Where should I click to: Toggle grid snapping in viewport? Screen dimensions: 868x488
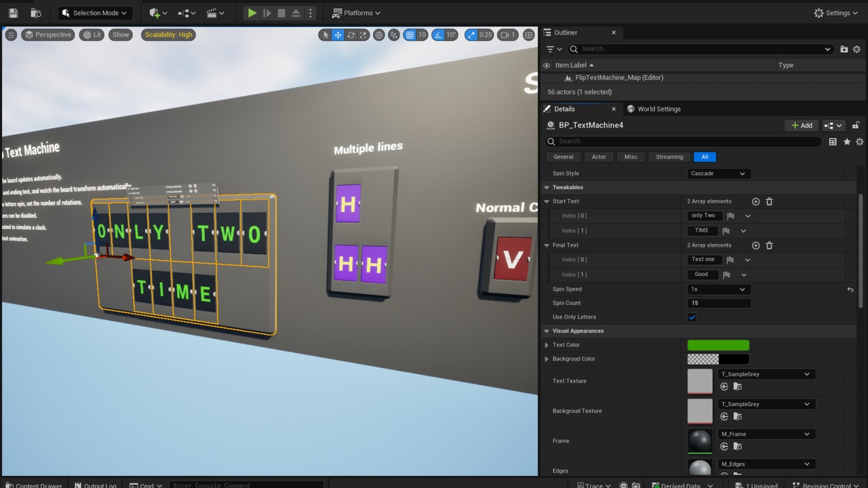[x=410, y=35]
